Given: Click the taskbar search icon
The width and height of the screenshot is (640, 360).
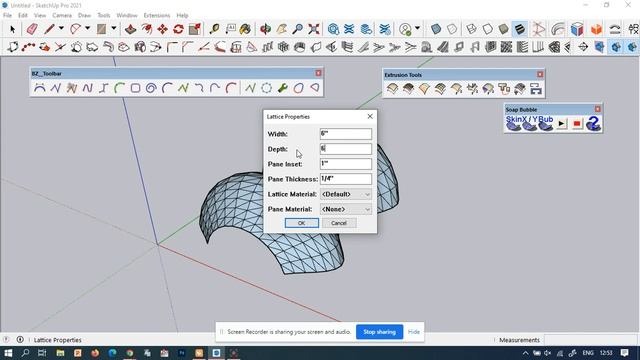Looking at the screenshot, I should click(25, 353).
